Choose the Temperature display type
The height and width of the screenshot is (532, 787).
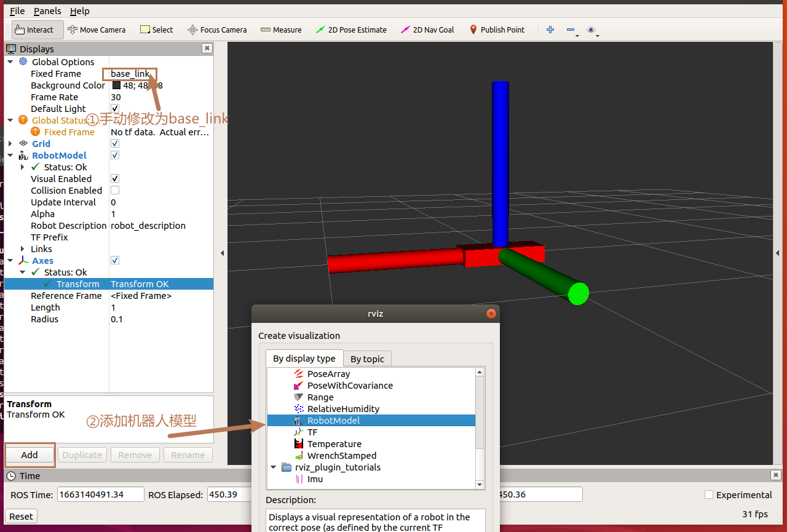click(x=334, y=444)
